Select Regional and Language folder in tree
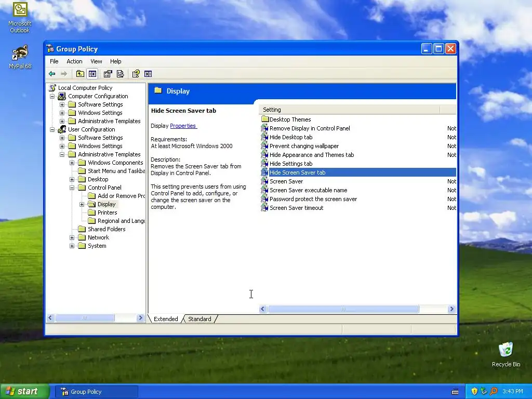The height and width of the screenshot is (399, 532). point(116,221)
